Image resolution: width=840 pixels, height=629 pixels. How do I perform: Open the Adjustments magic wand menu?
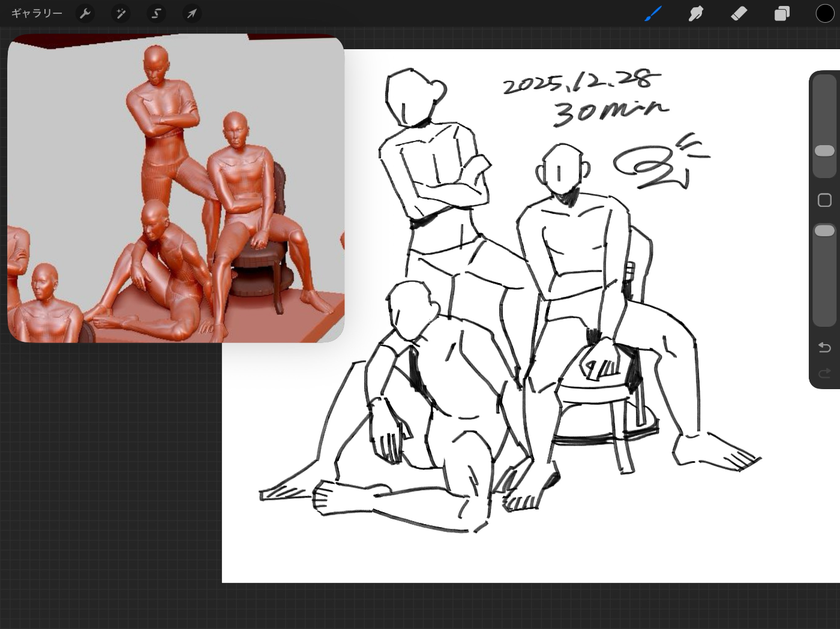coord(121,13)
